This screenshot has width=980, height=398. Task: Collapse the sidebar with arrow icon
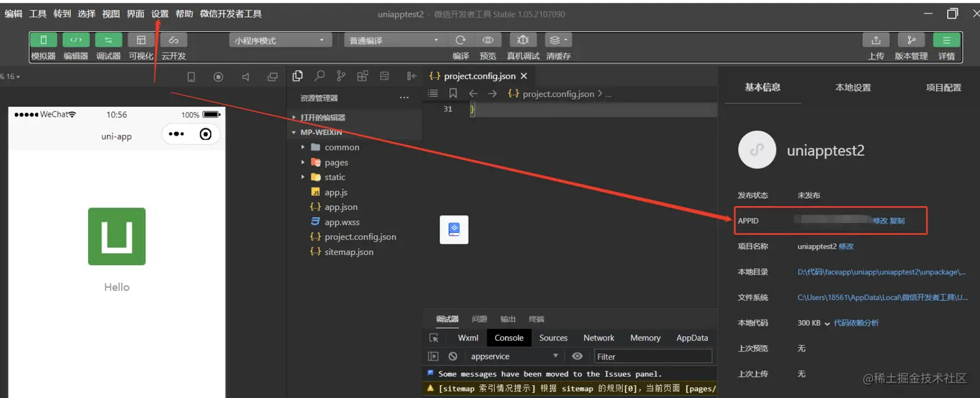pyautogui.click(x=412, y=76)
